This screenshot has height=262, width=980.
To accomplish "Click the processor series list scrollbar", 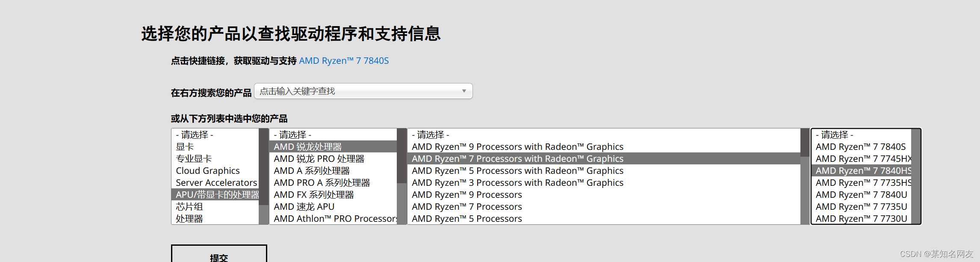I will tap(402, 176).
